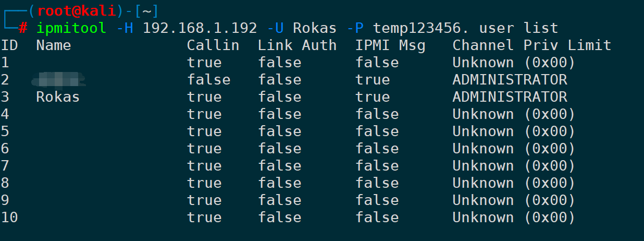Viewport: 644px width, 241px height.
Task: Click the IP address 192.168.1.192
Action: [x=200, y=28]
